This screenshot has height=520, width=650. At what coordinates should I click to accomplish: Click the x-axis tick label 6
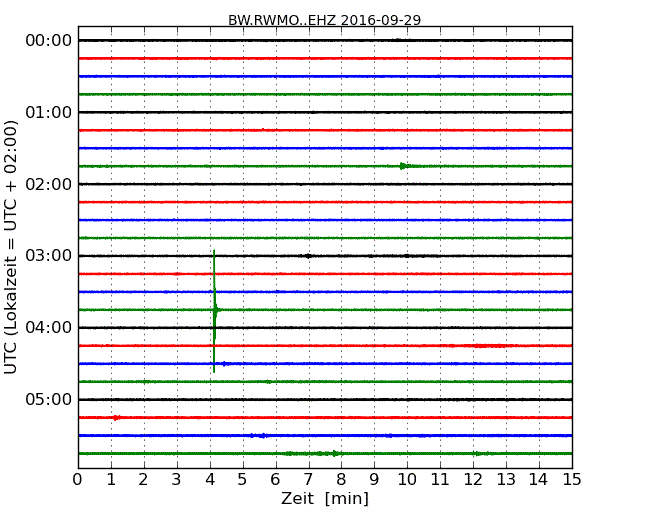click(275, 480)
